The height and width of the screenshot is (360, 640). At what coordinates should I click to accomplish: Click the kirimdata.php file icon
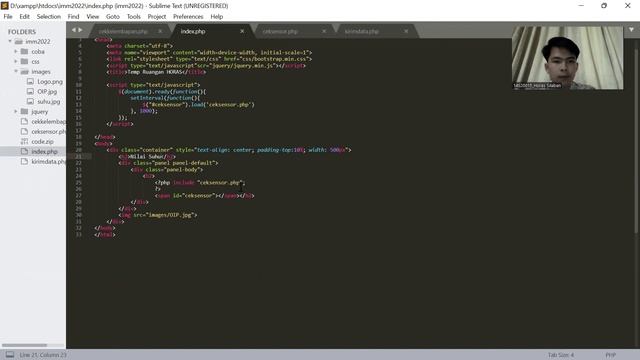(24, 161)
